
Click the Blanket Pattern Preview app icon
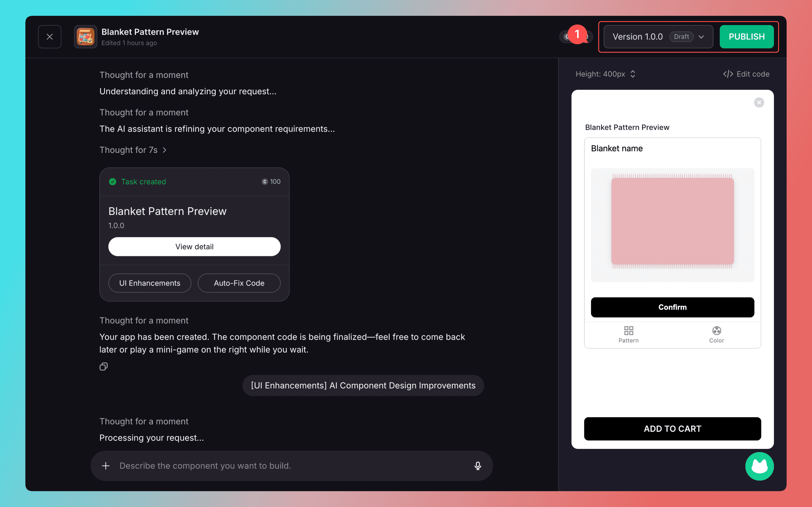point(85,37)
